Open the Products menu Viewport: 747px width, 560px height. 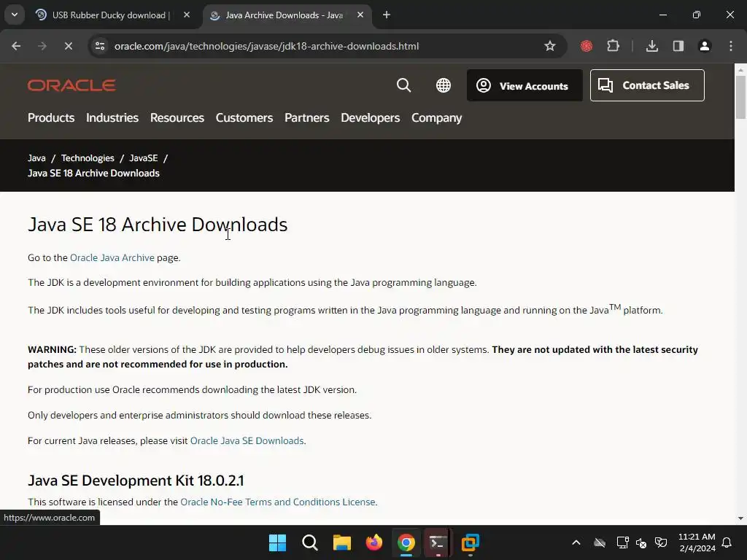click(x=51, y=117)
